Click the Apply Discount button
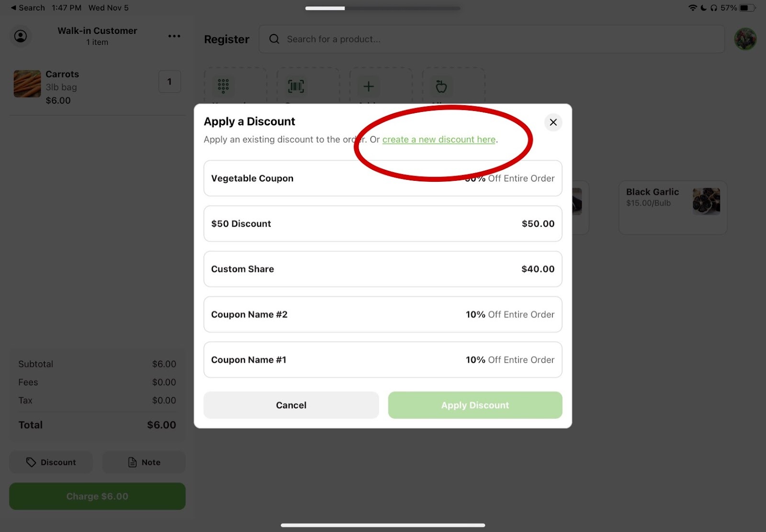 (475, 405)
